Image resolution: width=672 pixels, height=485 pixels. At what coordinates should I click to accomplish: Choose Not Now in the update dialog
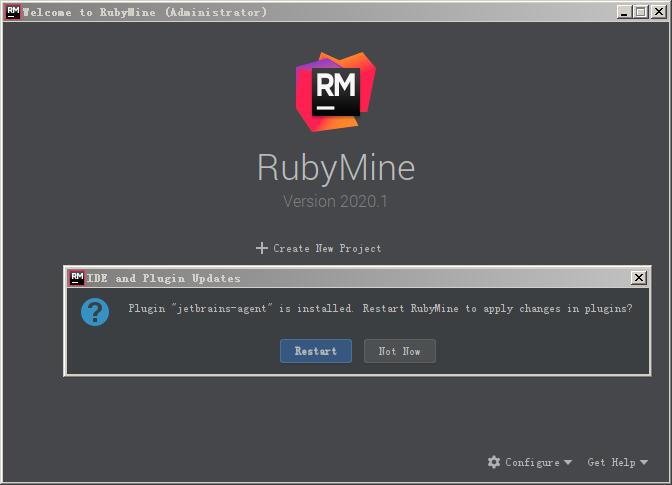click(399, 351)
